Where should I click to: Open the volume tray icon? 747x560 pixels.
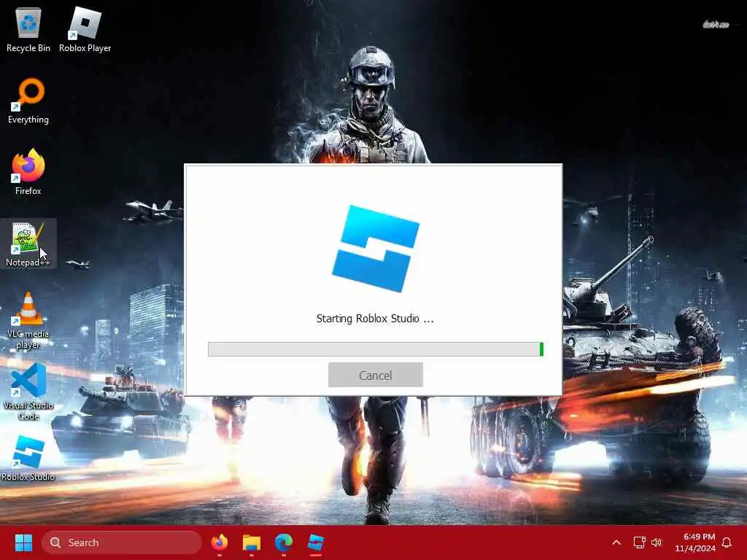point(657,542)
